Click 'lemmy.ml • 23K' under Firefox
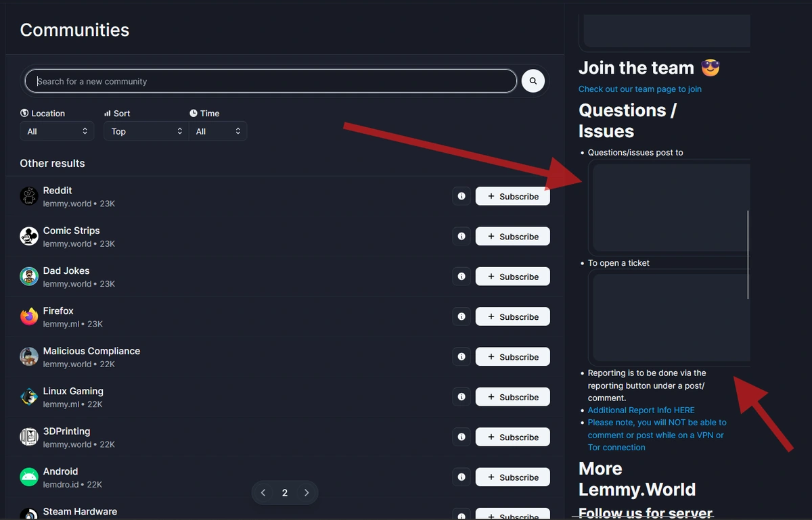812x520 pixels. pos(73,324)
